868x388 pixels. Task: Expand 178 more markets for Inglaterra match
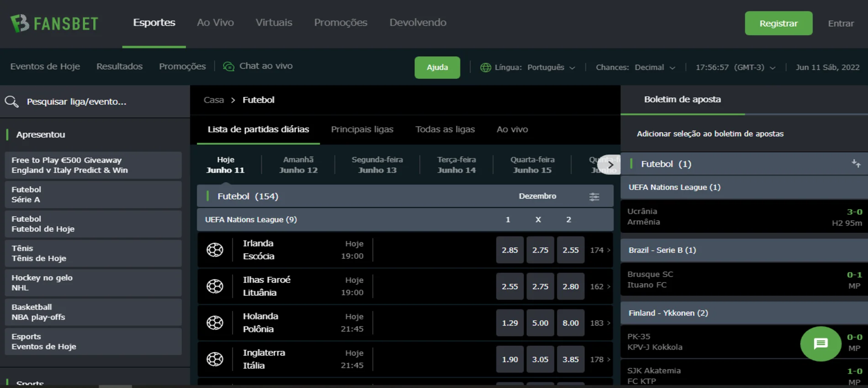coord(600,360)
